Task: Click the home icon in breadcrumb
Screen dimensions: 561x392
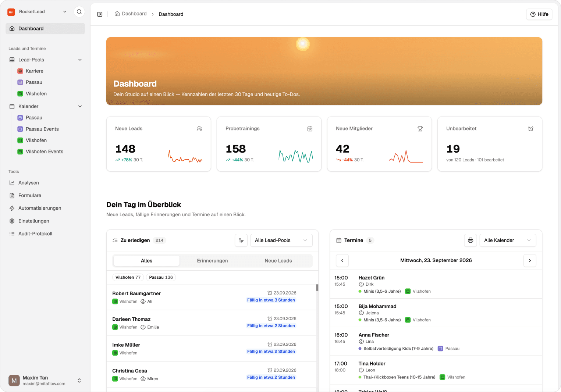Action: [x=117, y=14]
